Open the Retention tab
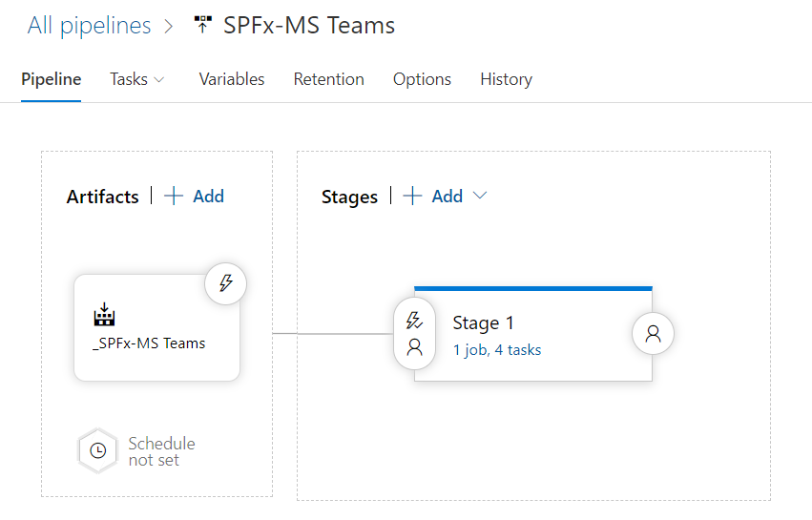 (329, 79)
